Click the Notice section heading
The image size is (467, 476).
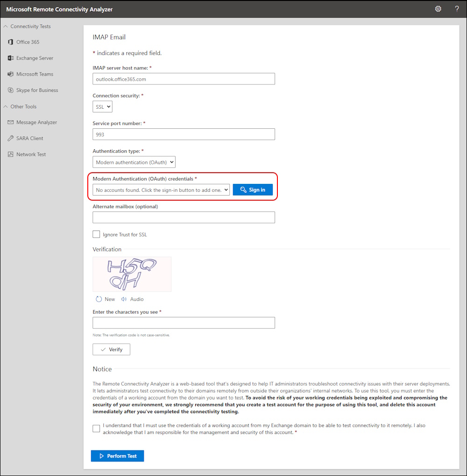102,369
